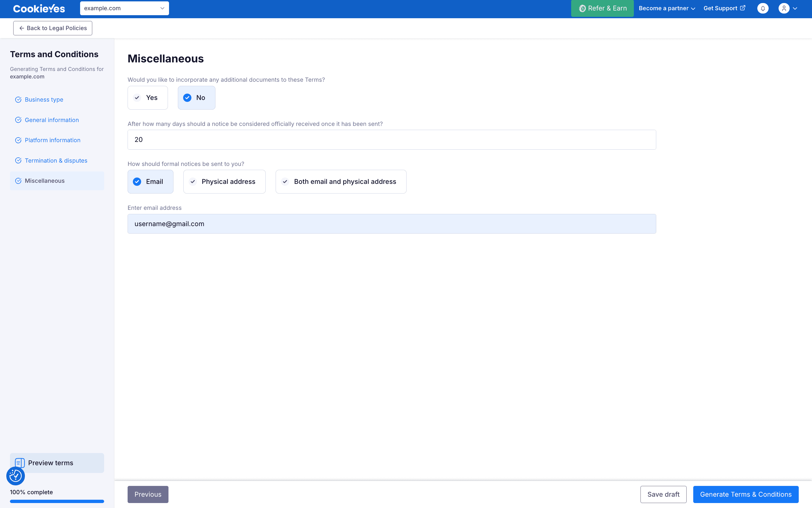Click the CookieYes logo
This screenshot has height=508, width=812.
click(39, 8)
